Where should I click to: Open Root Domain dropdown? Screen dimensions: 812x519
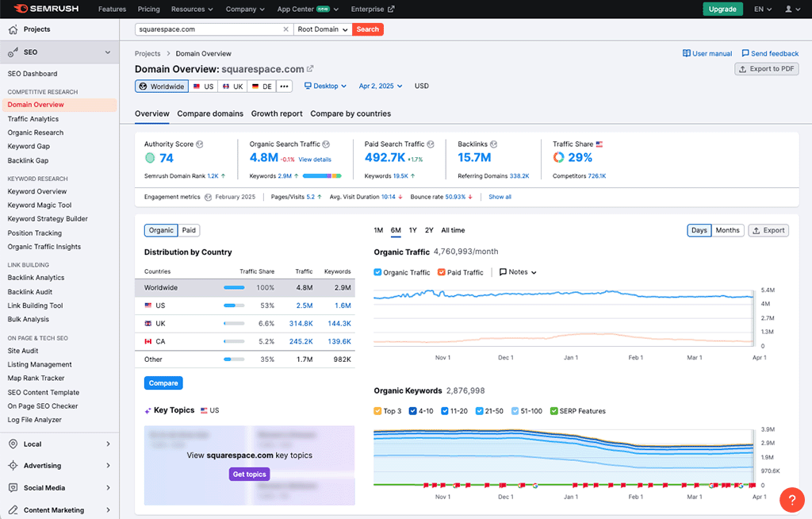coord(322,29)
